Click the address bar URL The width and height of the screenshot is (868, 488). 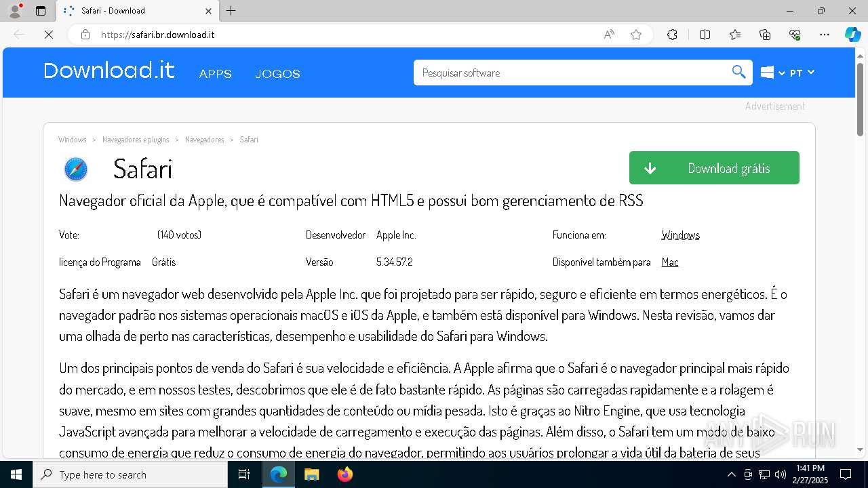point(158,35)
